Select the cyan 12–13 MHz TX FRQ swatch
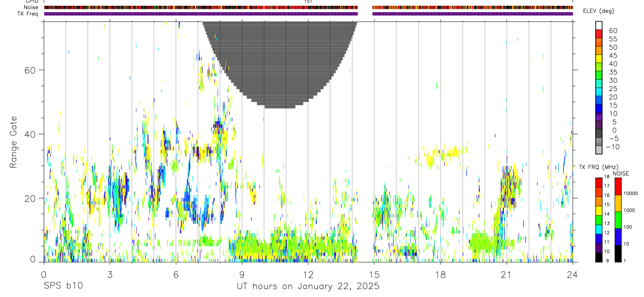Screen dimensions: 644x297 (x=599, y=229)
